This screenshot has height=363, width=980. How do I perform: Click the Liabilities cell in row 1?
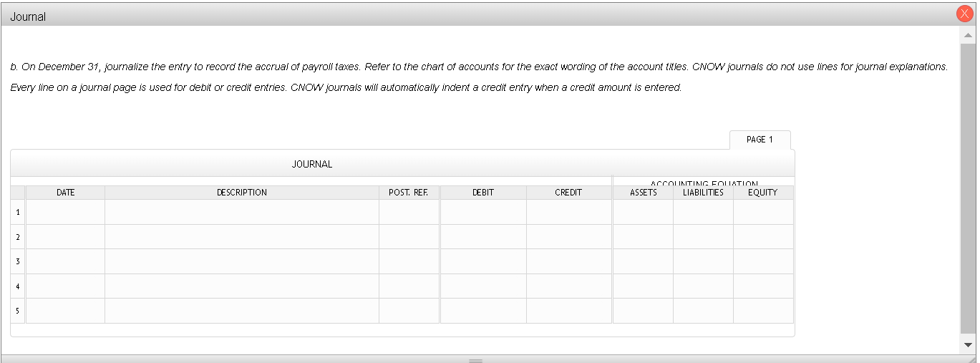pos(704,212)
